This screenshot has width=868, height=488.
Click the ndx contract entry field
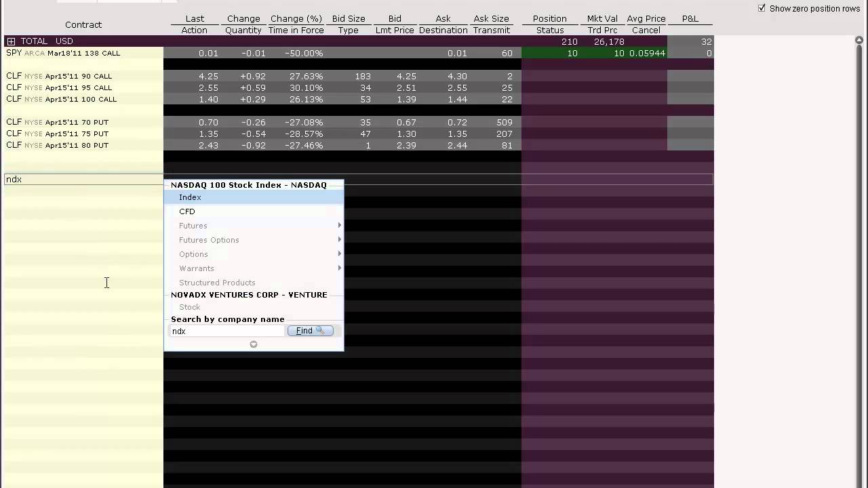tap(83, 180)
